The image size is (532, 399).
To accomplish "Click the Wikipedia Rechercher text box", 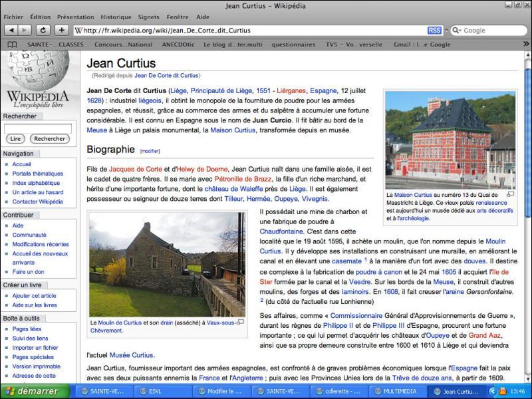I will (x=38, y=128).
